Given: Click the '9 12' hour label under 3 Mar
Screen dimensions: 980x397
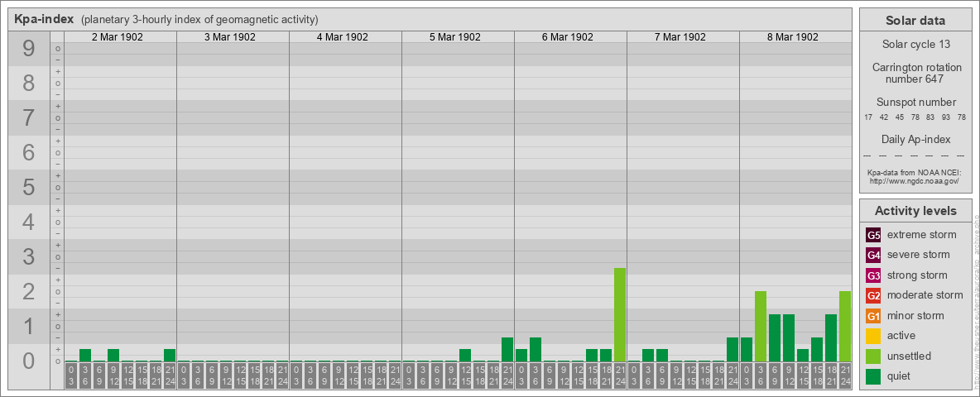Looking at the screenshot, I should click(226, 375).
